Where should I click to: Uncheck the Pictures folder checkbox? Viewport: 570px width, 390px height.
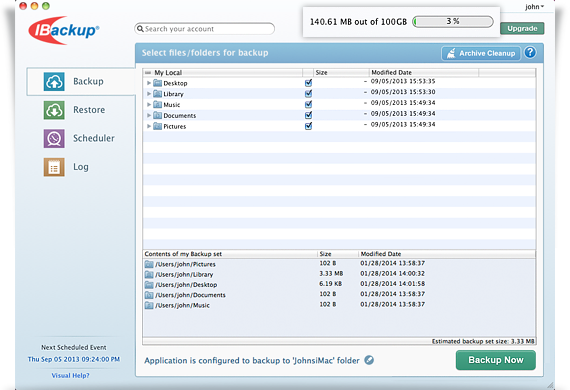(x=308, y=126)
